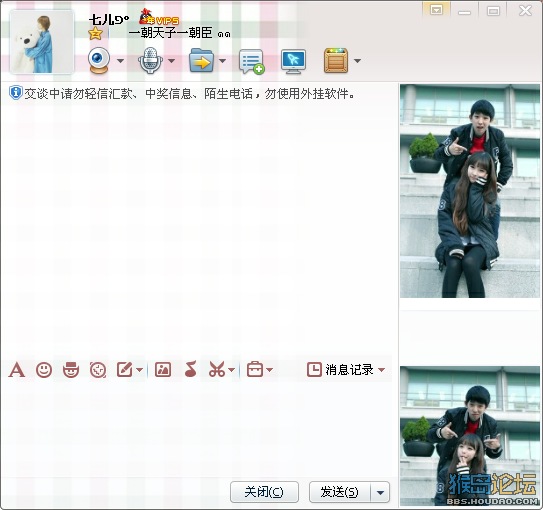Send a window shake nudge
543x510 pixels.
click(x=98, y=370)
